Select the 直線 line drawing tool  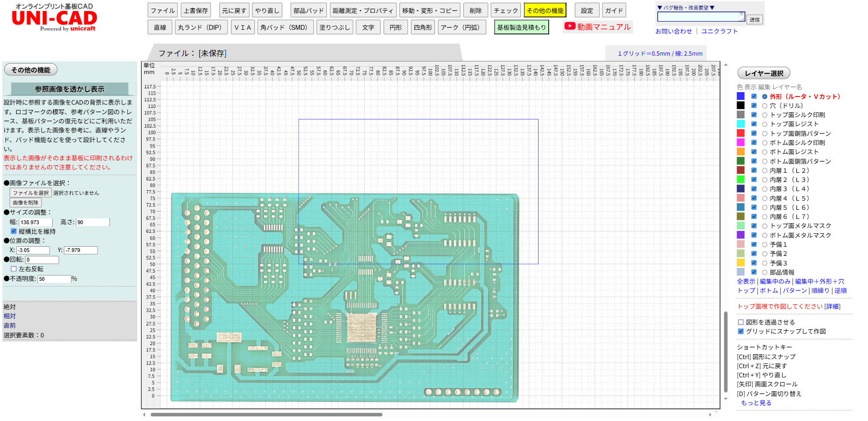point(160,27)
